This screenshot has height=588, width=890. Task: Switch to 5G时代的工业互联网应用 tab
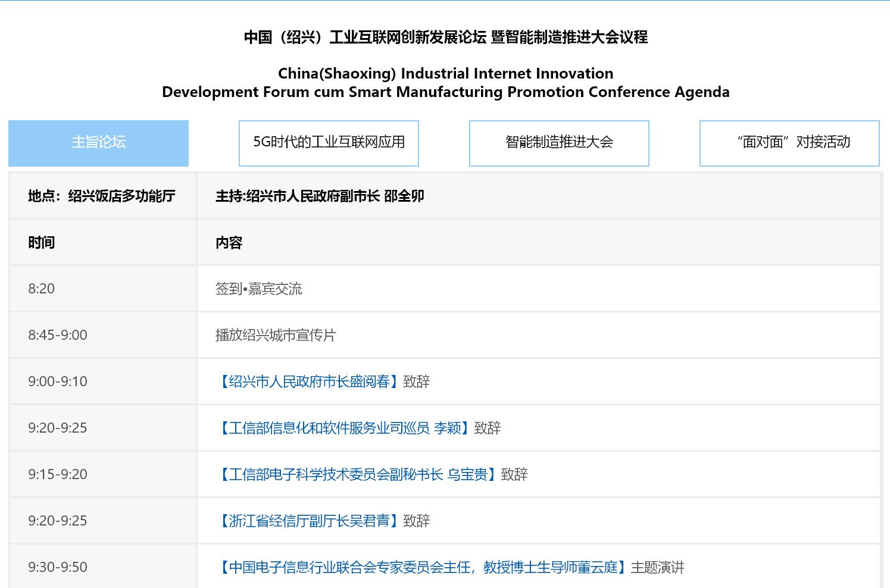pyautogui.click(x=329, y=143)
